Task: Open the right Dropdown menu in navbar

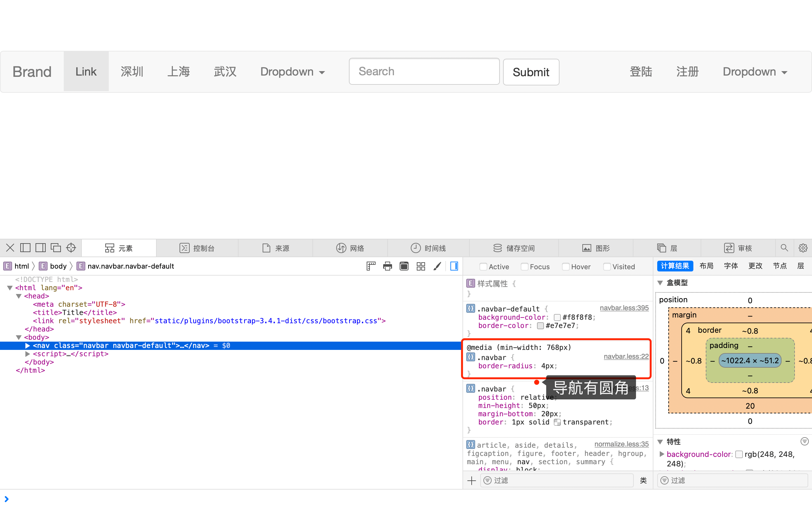Action: pos(755,71)
